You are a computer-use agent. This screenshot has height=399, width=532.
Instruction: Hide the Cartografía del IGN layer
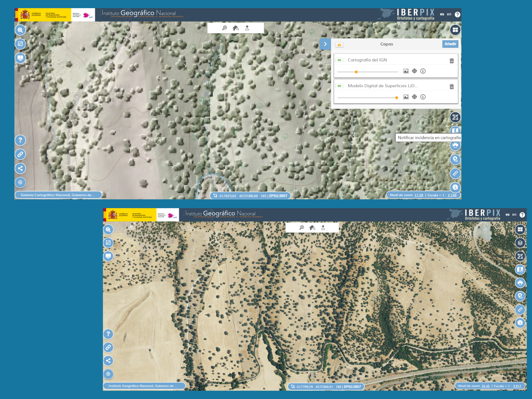coord(339,60)
